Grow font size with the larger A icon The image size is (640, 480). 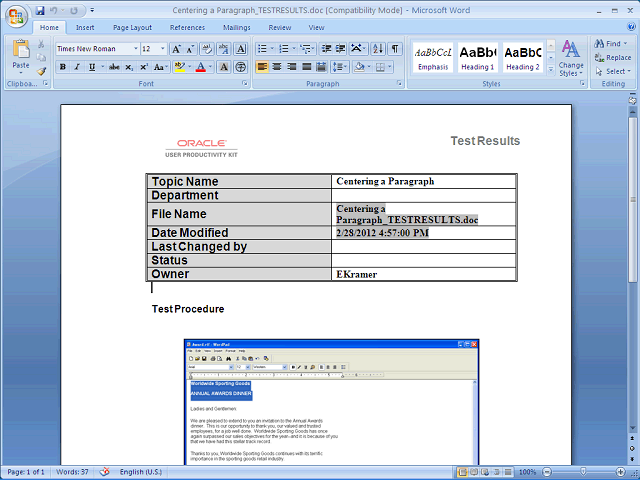point(176,49)
